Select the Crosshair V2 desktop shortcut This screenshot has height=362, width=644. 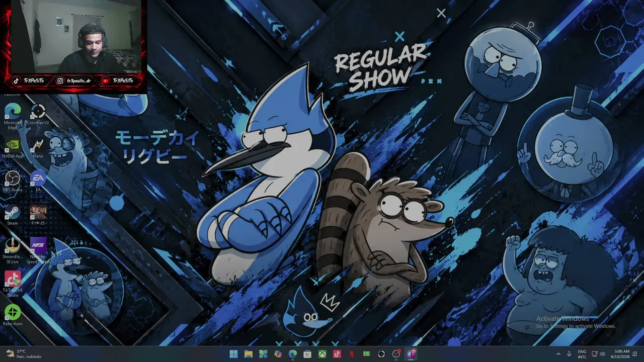point(38,115)
